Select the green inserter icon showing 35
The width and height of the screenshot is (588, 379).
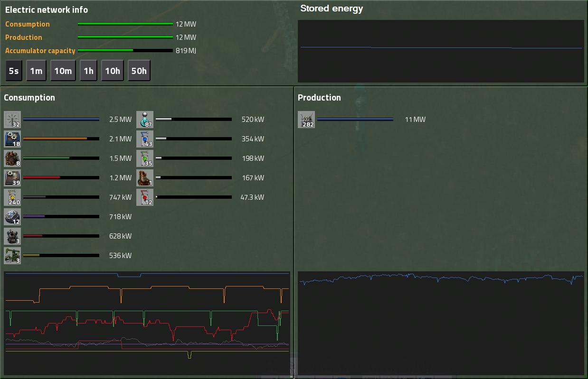[145, 158]
